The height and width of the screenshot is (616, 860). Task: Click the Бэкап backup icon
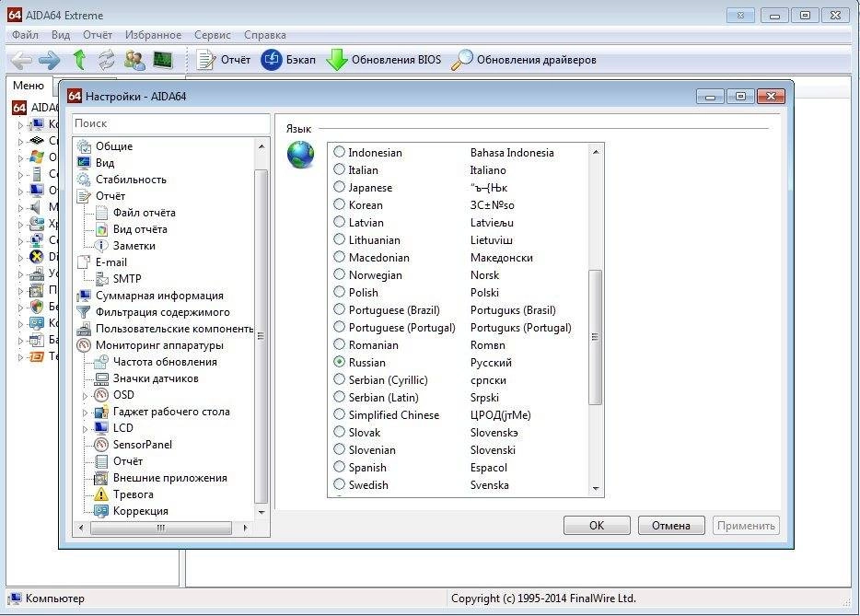point(271,60)
